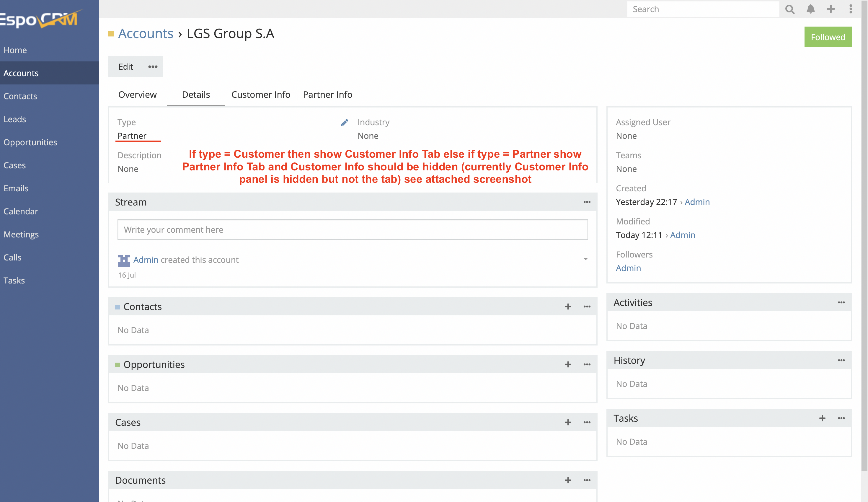Switch to the Partner Info tab
Screen dimensions: 868x502
click(327, 94)
